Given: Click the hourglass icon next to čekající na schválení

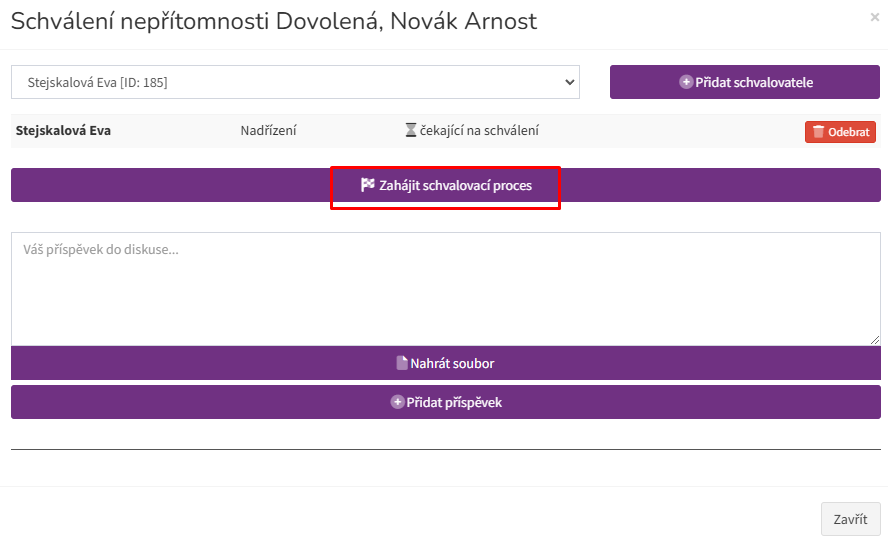Looking at the screenshot, I should [x=411, y=130].
